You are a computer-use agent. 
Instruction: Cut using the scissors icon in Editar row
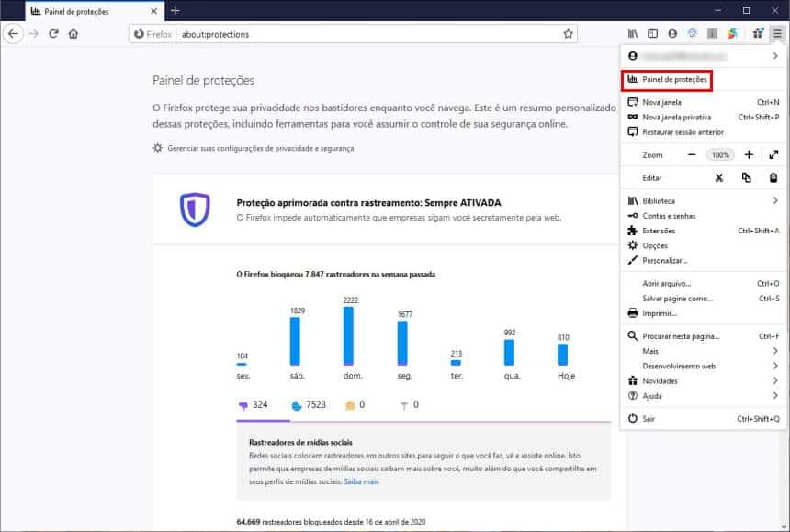coord(719,178)
